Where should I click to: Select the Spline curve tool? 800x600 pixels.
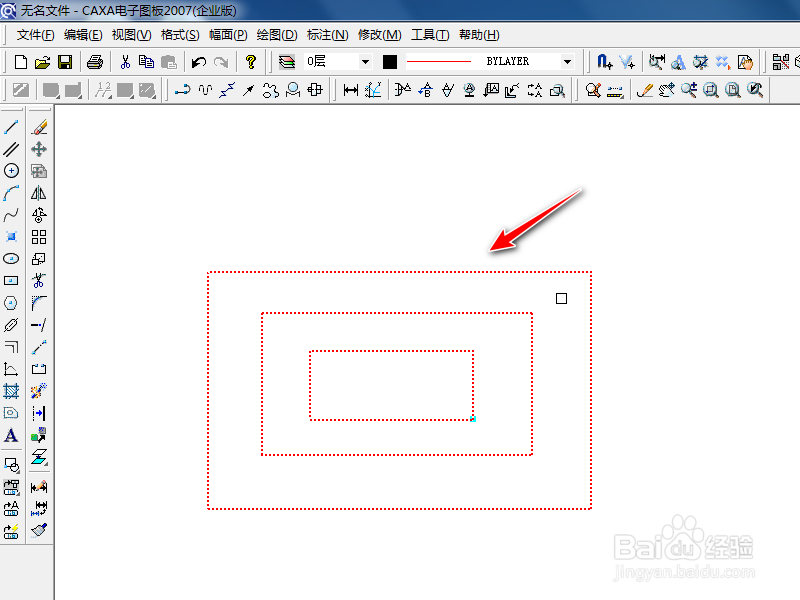tap(11, 215)
